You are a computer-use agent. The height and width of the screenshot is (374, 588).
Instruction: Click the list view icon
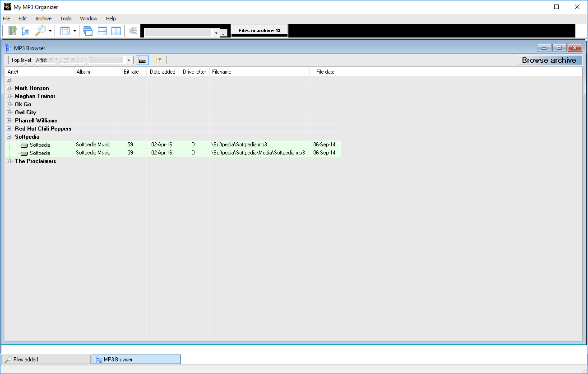(65, 31)
